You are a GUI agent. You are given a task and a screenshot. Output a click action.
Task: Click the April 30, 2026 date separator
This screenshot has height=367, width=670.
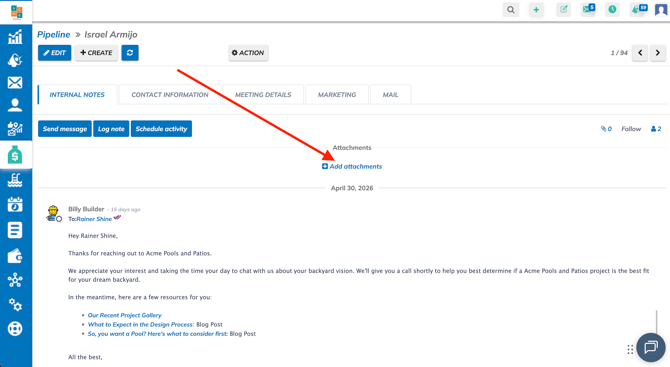(352, 188)
